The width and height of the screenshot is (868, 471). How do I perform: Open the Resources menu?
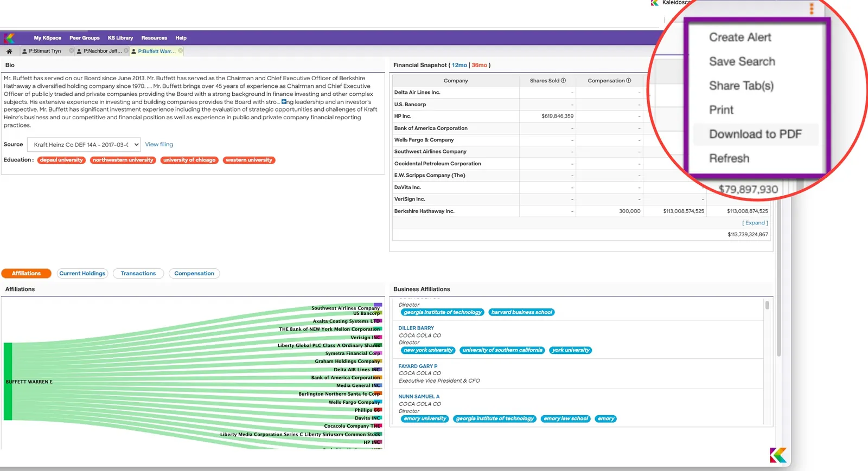coord(154,38)
